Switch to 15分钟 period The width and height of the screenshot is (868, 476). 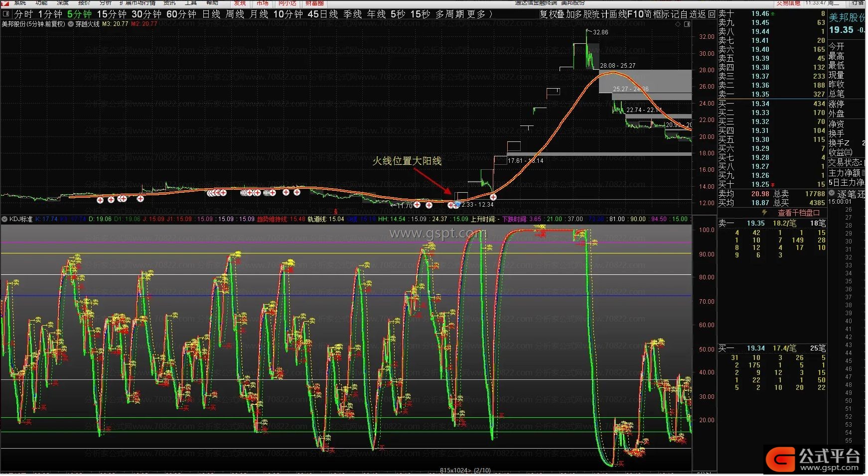coord(111,14)
